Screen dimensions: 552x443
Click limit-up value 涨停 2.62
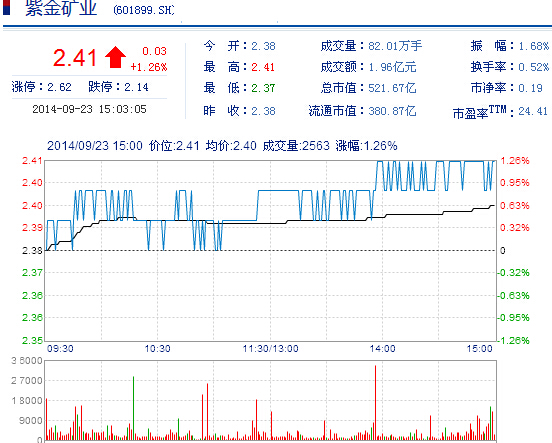(x=59, y=87)
